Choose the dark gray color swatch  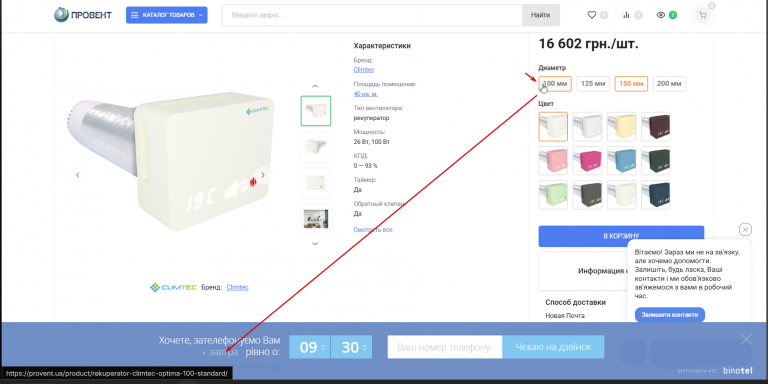click(x=587, y=195)
